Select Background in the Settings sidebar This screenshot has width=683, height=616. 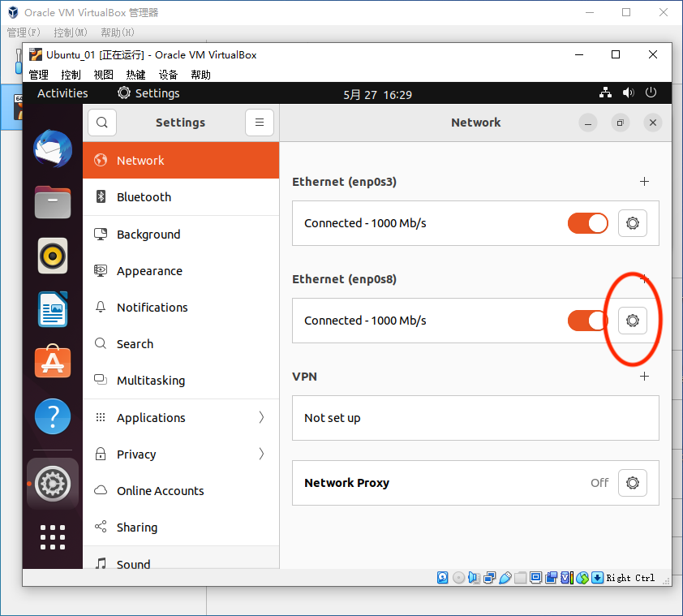(181, 235)
